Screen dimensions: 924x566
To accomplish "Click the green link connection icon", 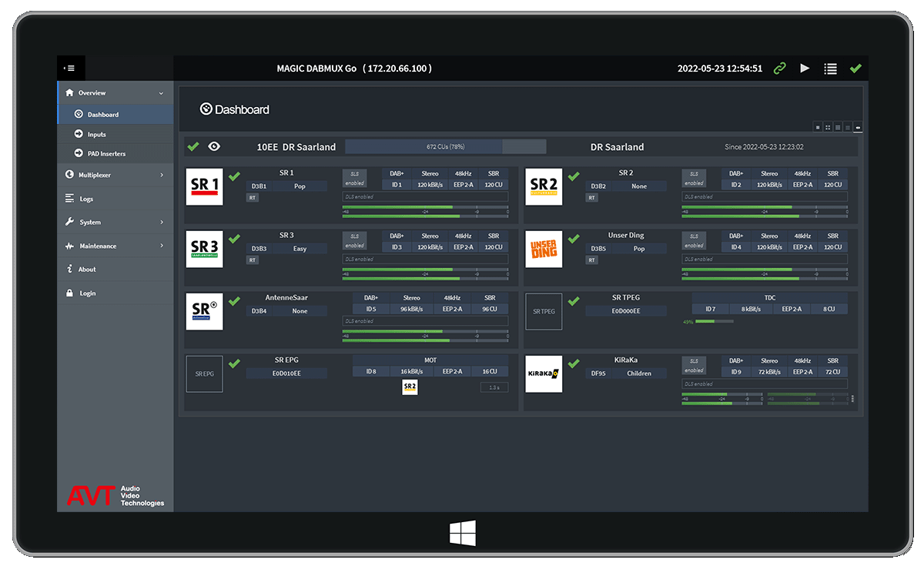I will pos(780,69).
